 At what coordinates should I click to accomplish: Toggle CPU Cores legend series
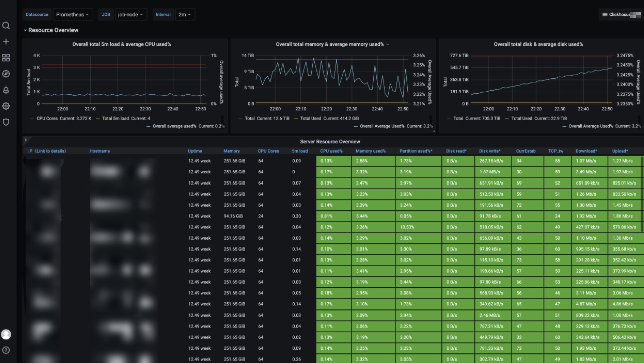(47, 118)
